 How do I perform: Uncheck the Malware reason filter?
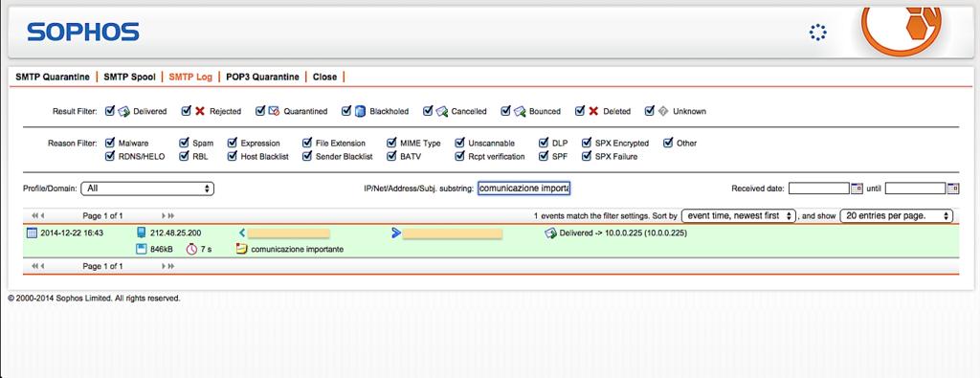[110, 143]
